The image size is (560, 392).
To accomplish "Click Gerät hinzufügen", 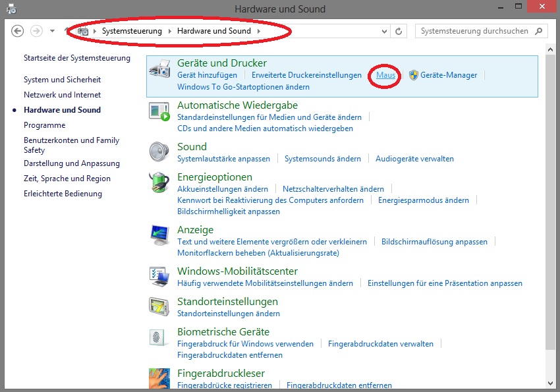I will tap(207, 75).
